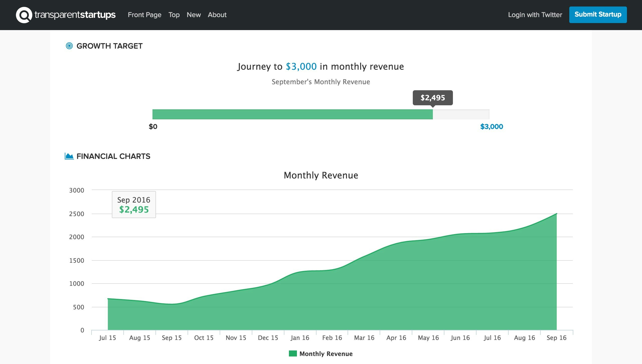
Task: Open the About page link
Action: tap(217, 15)
